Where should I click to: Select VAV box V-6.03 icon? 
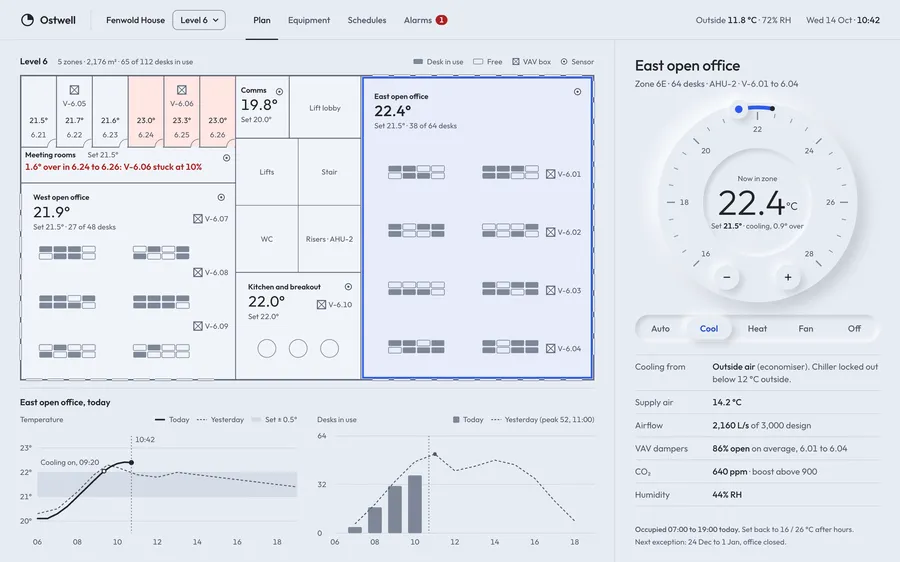point(550,290)
